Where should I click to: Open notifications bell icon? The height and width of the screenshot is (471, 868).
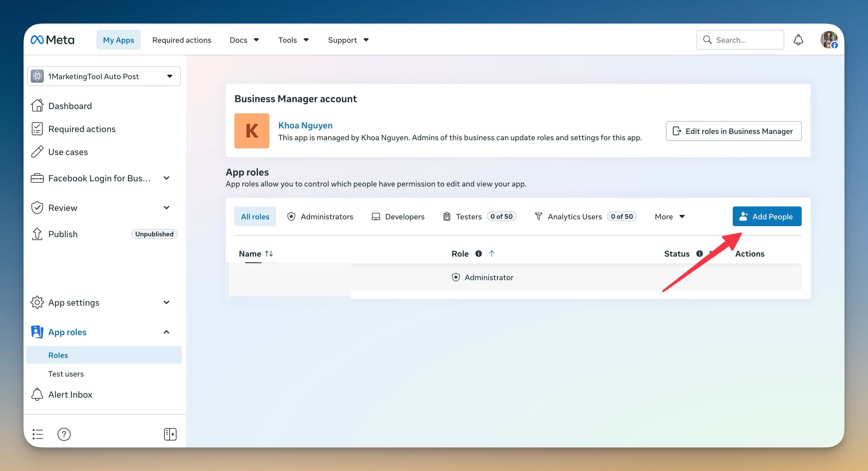click(x=798, y=40)
